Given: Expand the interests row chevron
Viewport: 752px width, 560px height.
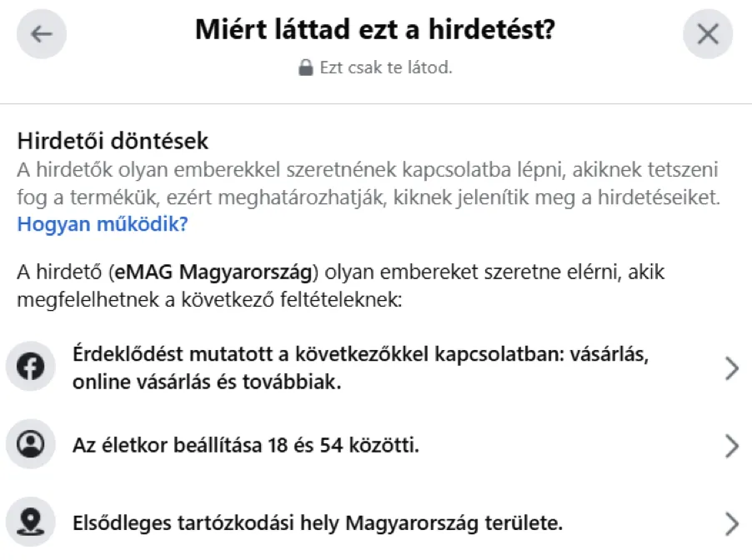Looking at the screenshot, I should (x=731, y=368).
